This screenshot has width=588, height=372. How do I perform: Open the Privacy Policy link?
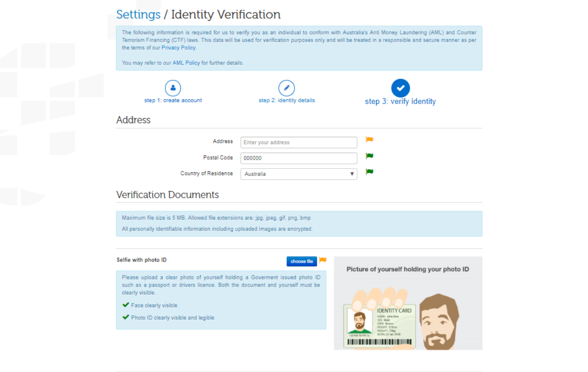(178, 48)
